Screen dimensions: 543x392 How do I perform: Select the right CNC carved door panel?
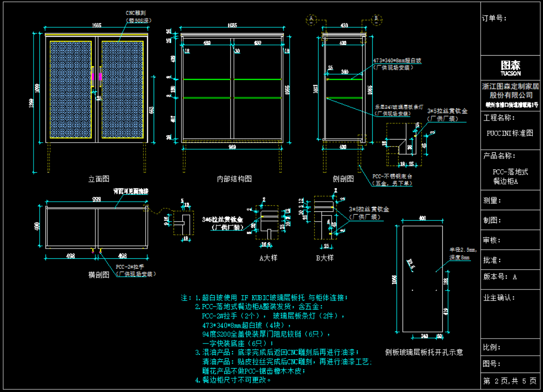pos(123,90)
